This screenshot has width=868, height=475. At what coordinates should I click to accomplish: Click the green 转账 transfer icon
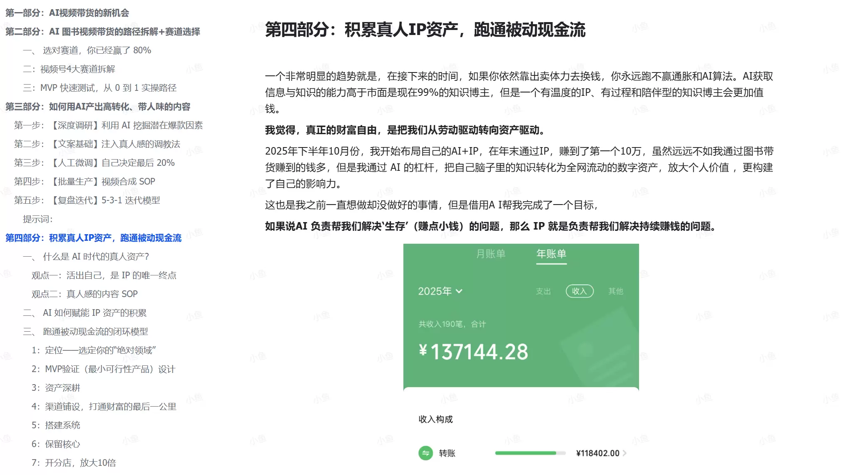pyautogui.click(x=425, y=454)
